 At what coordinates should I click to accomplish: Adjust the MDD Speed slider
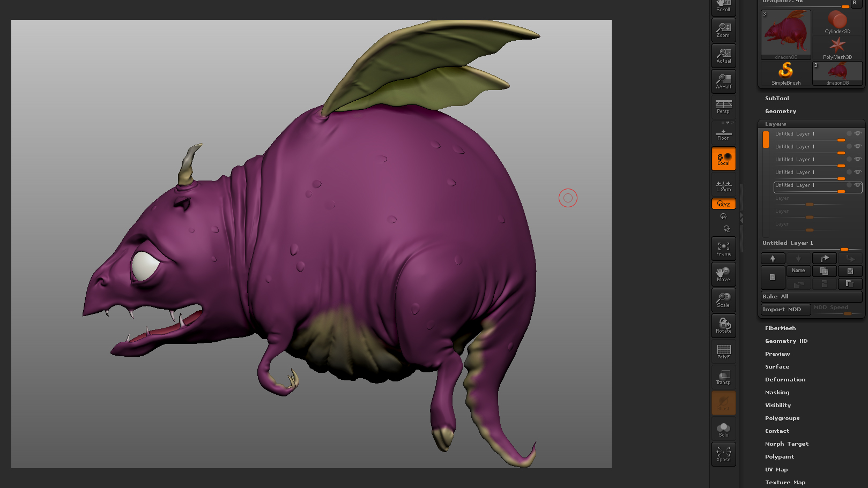click(x=837, y=310)
